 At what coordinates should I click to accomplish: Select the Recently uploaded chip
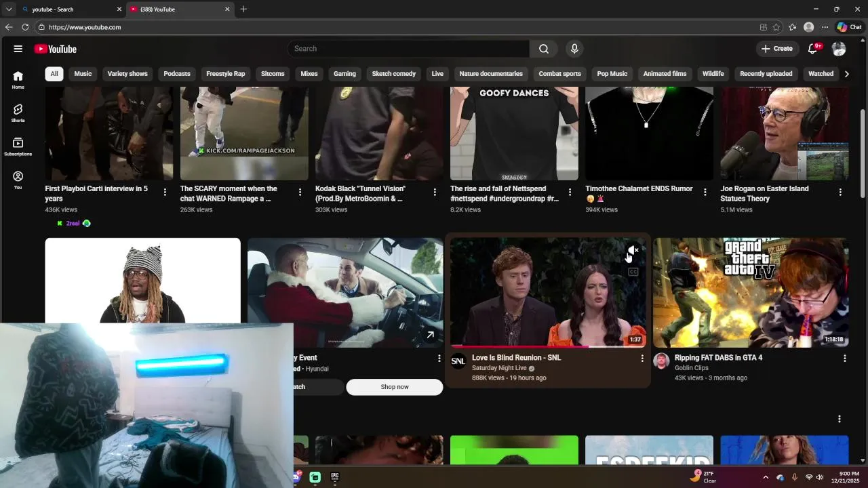[x=766, y=74]
